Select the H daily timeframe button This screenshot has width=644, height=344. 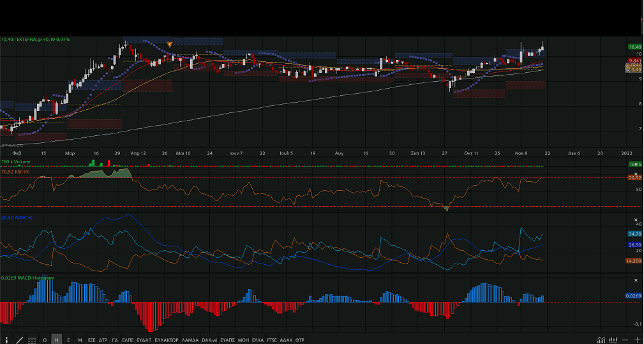coord(56,340)
